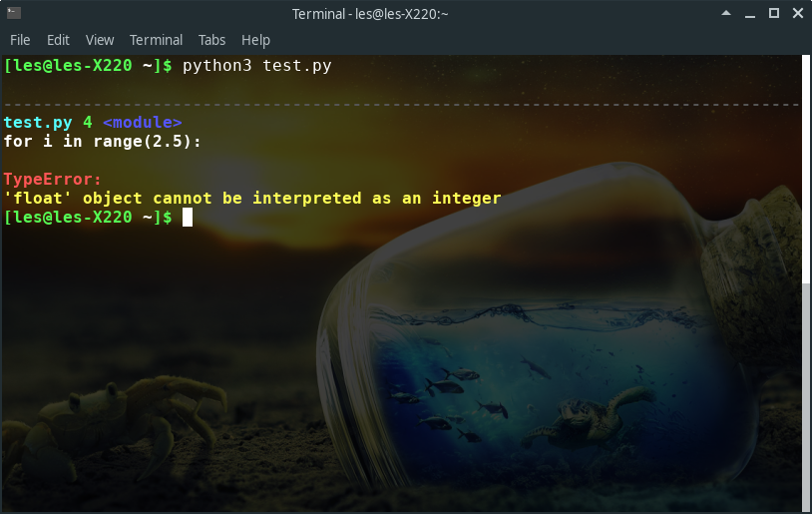
Task: Open the Terminal menu
Action: pos(156,40)
